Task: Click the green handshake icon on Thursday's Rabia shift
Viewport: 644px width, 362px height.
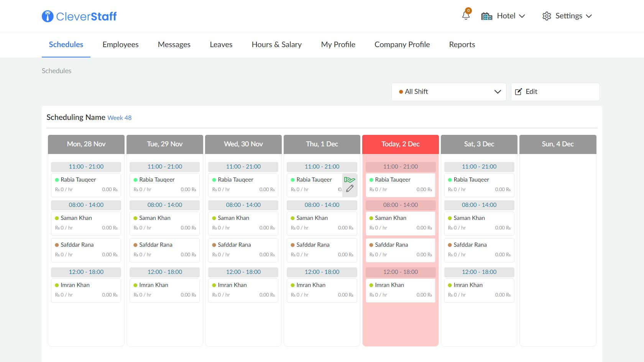Action: pos(349,180)
